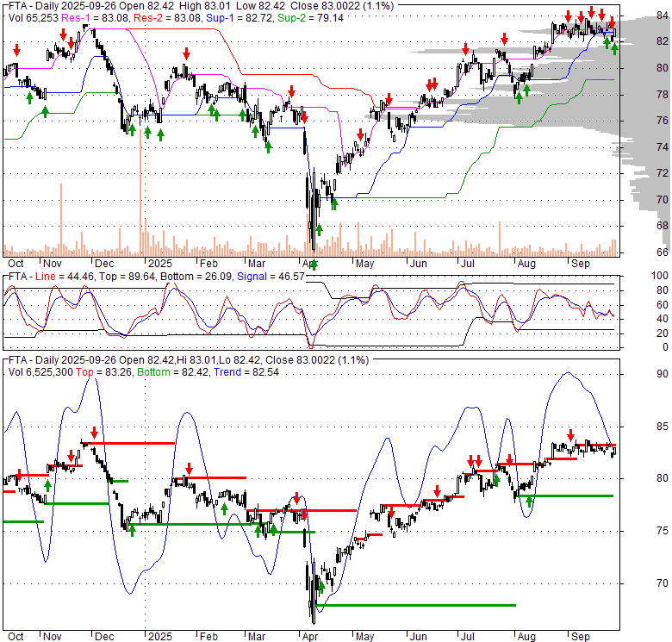Click the 20 label on the oscillator axis

point(663,333)
